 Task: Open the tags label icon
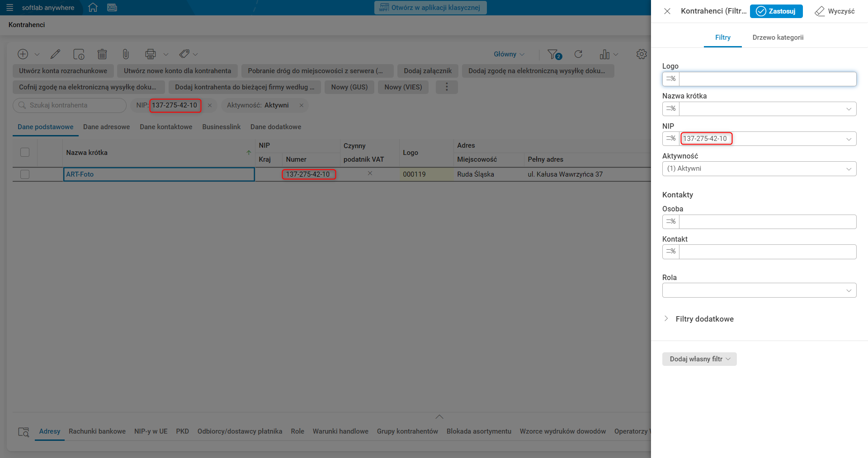pos(184,54)
